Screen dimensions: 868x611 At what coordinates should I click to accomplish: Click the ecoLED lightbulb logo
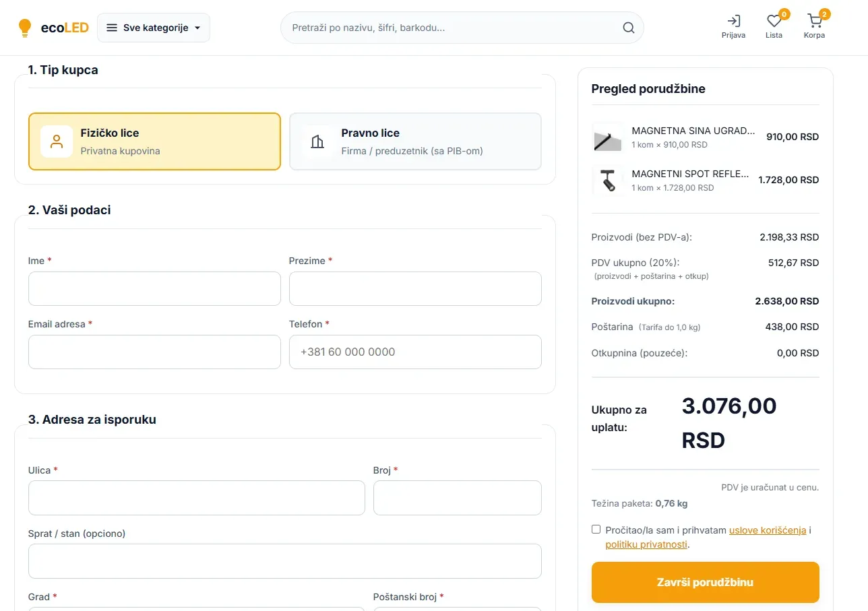tap(53, 28)
